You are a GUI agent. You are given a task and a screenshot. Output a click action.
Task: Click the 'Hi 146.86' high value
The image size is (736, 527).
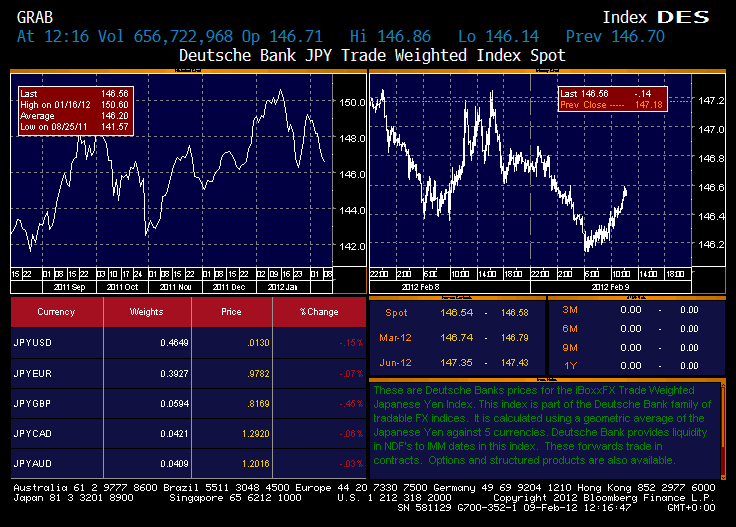pos(390,37)
